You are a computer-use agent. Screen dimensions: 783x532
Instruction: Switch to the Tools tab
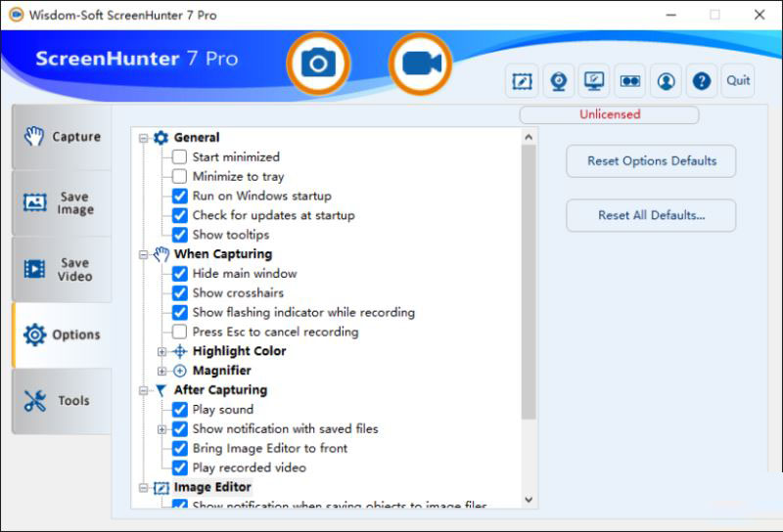62,401
